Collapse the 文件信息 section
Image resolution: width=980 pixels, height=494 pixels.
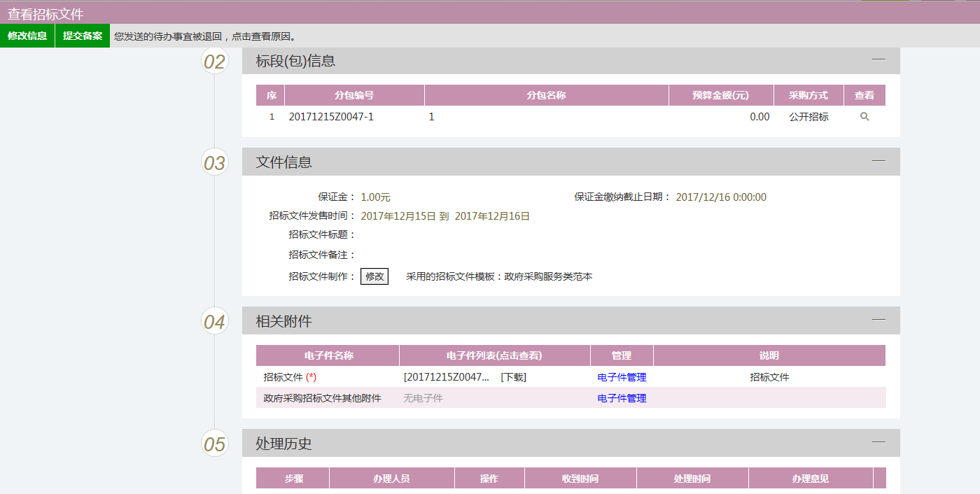coord(878,161)
